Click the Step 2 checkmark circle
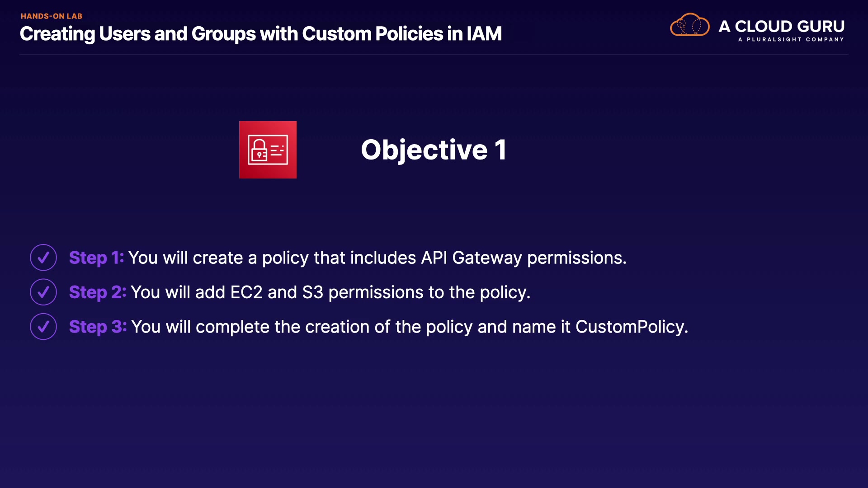The height and width of the screenshot is (488, 868). 43,292
